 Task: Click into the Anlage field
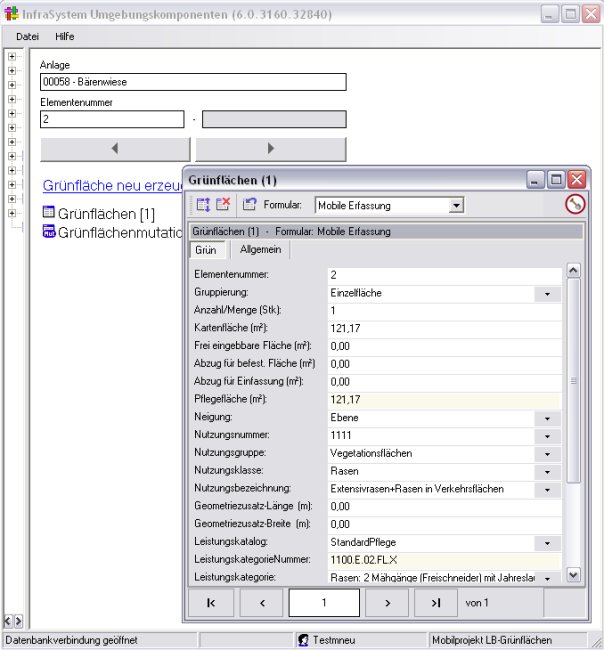(x=192, y=82)
